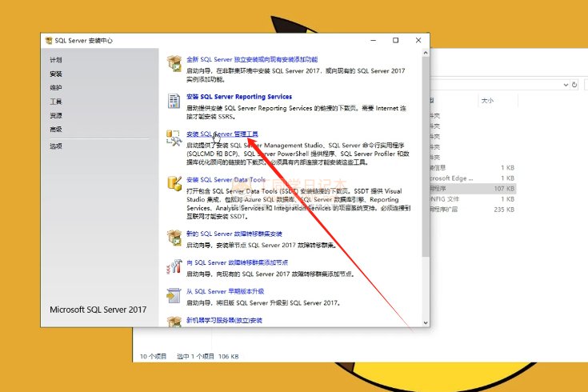Viewport: 588px width, 392px height.
Task: Select 计划 in the left navigation
Action: point(56,60)
